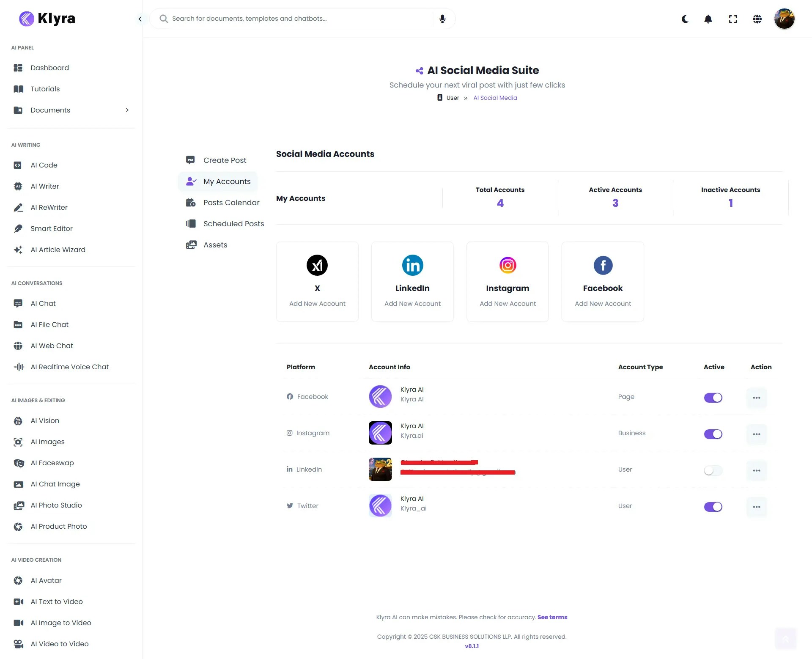The image size is (812, 659).
Task: Open the Create Post tab
Action: point(225,160)
